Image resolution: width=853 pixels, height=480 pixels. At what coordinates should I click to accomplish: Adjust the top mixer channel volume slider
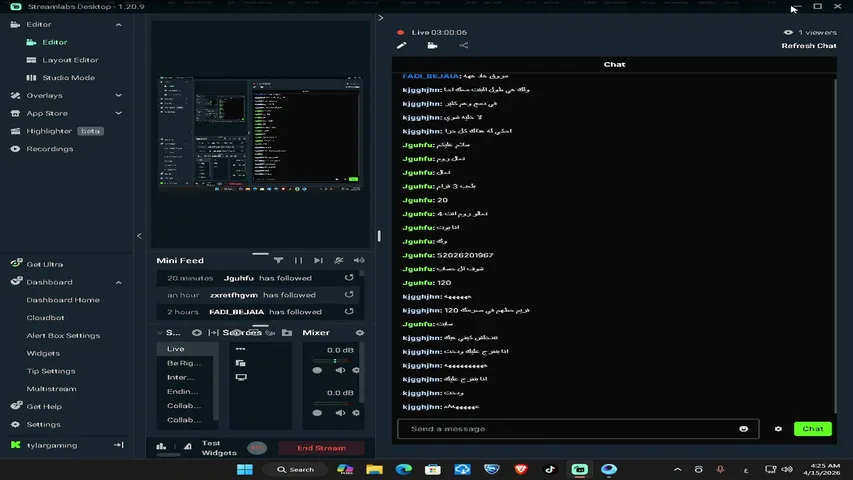(x=333, y=361)
